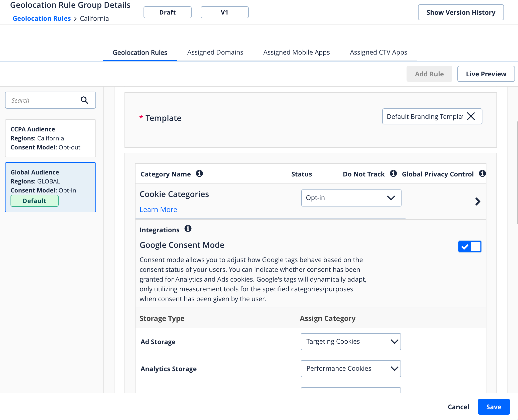The width and height of the screenshot is (518, 420).
Task: Open the Assigned CTV Apps tab
Action: (378, 52)
